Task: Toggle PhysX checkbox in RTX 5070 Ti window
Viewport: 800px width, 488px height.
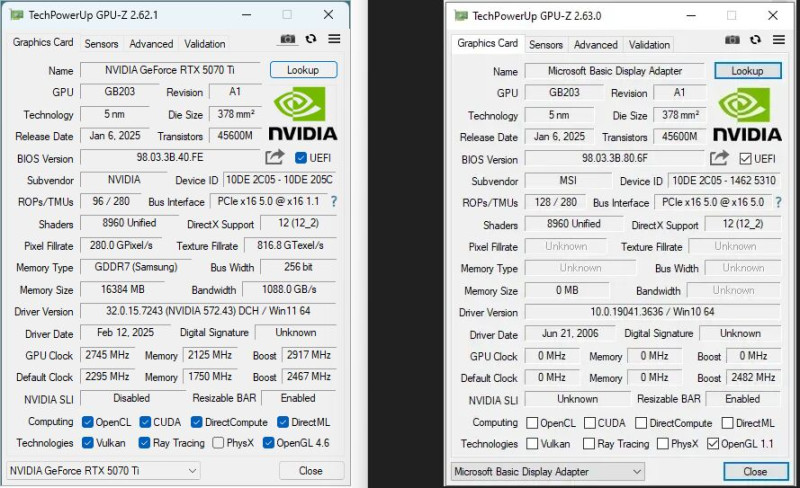Action: [x=218, y=443]
